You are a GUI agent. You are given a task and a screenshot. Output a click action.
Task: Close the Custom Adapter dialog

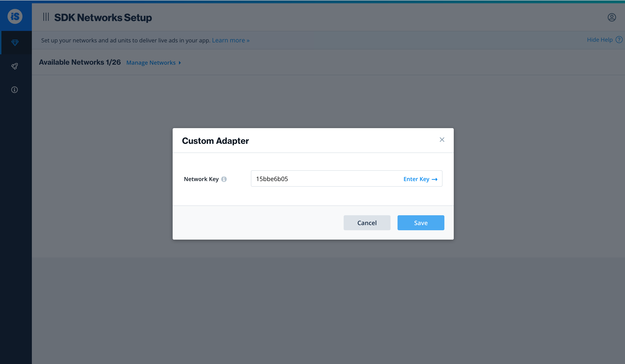442,140
